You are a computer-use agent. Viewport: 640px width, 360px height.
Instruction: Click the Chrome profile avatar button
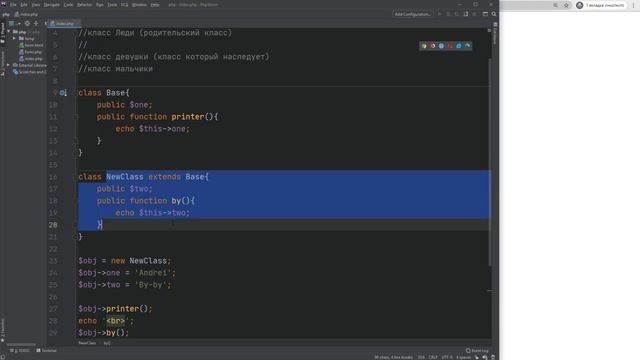601,5
